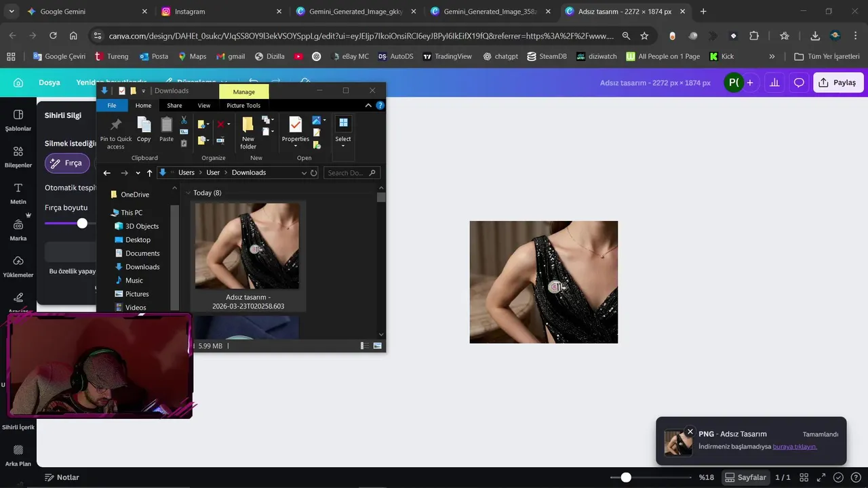Switch Explorer to details view icon
Screen dimensions: 868x488
pos(365,346)
